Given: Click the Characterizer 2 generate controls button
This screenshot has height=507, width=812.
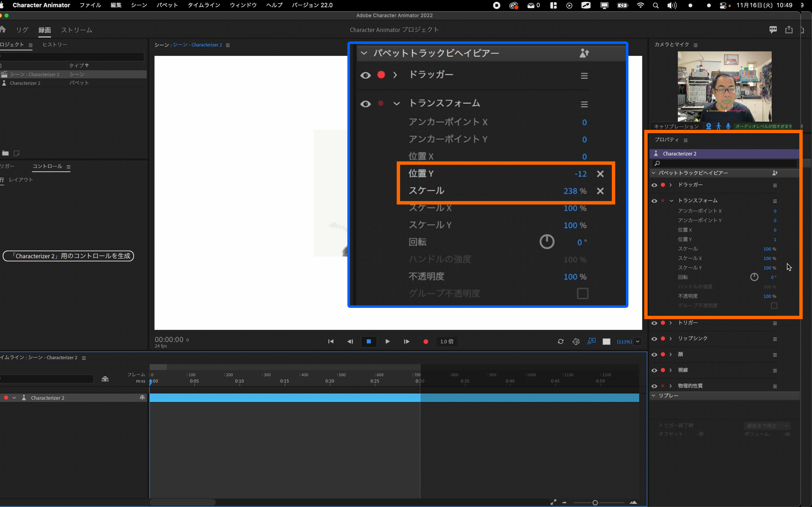Looking at the screenshot, I should click(x=68, y=256).
